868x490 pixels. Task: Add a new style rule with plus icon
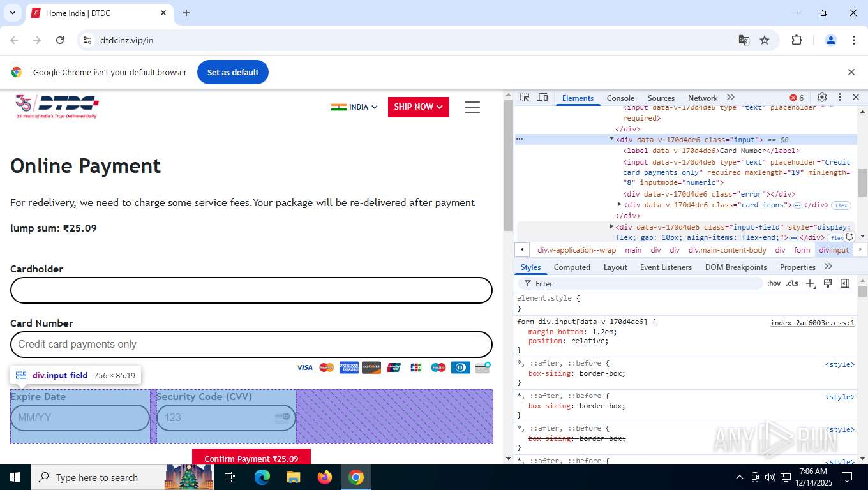[811, 283]
